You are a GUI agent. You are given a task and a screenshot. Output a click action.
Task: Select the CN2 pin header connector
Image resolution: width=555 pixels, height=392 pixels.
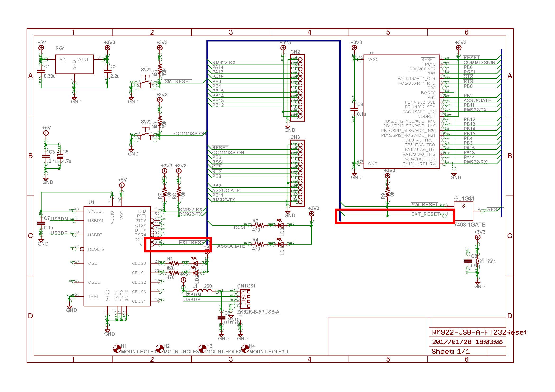(297, 88)
